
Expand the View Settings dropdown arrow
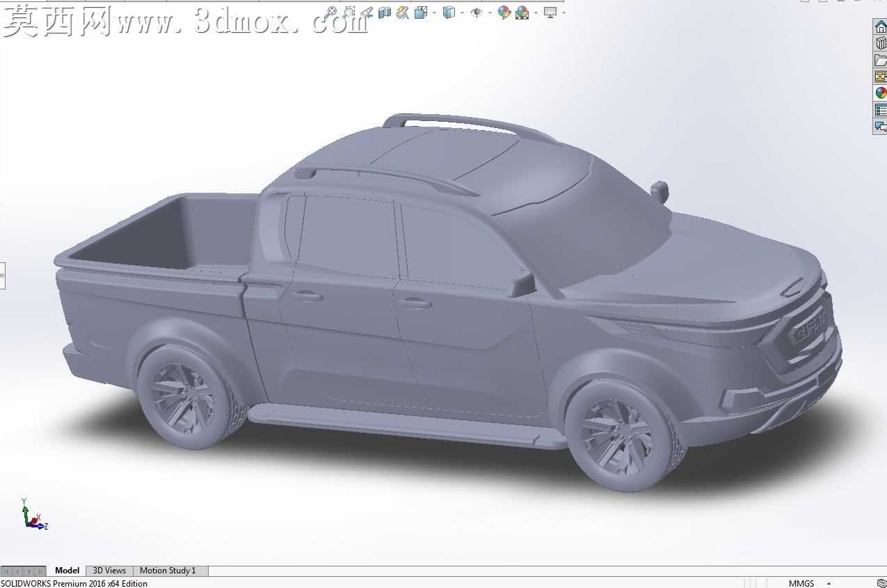point(564,13)
